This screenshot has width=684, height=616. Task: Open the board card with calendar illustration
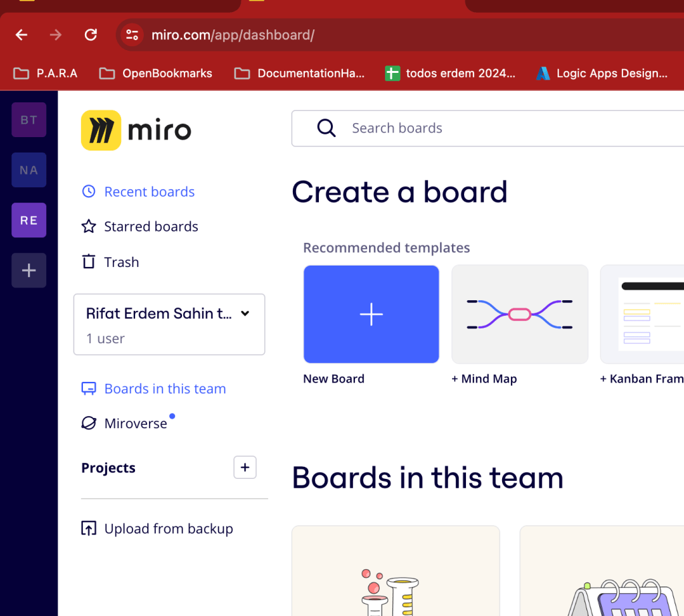point(602,571)
